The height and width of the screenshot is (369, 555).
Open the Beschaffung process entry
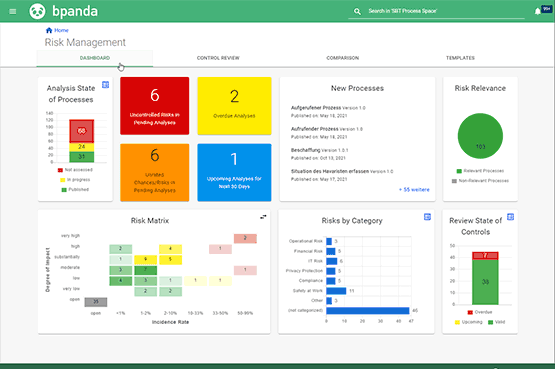pyautogui.click(x=305, y=150)
